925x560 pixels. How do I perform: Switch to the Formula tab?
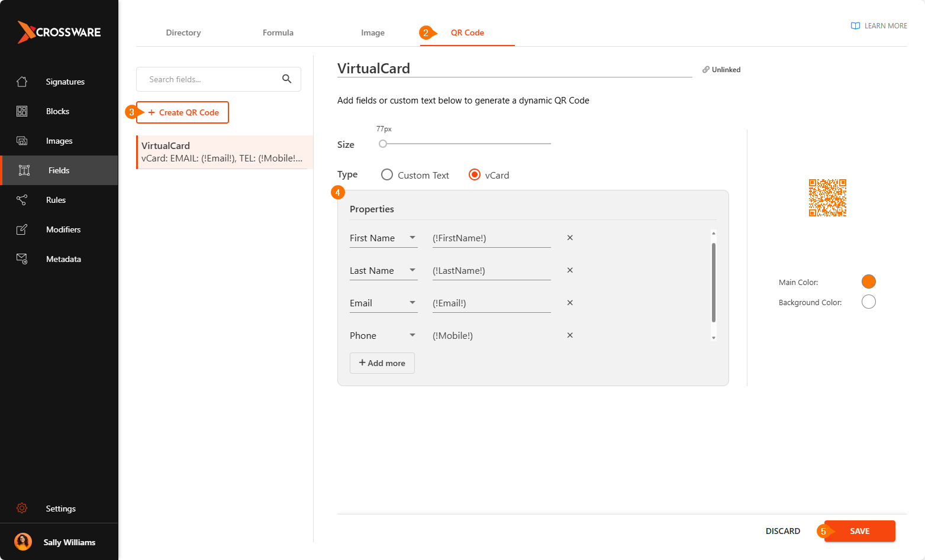[x=278, y=33]
